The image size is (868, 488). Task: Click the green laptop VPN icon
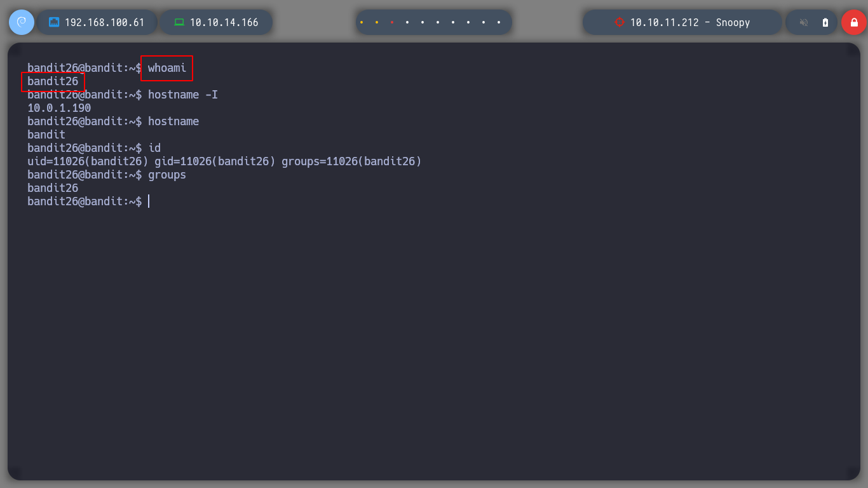click(179, 22)
